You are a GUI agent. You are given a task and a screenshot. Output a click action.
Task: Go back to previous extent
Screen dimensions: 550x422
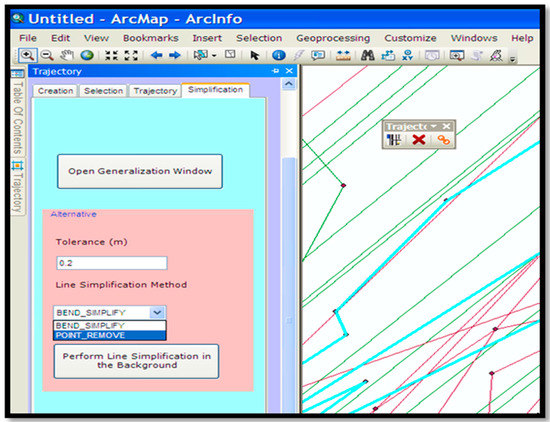[x=156, y=55]
